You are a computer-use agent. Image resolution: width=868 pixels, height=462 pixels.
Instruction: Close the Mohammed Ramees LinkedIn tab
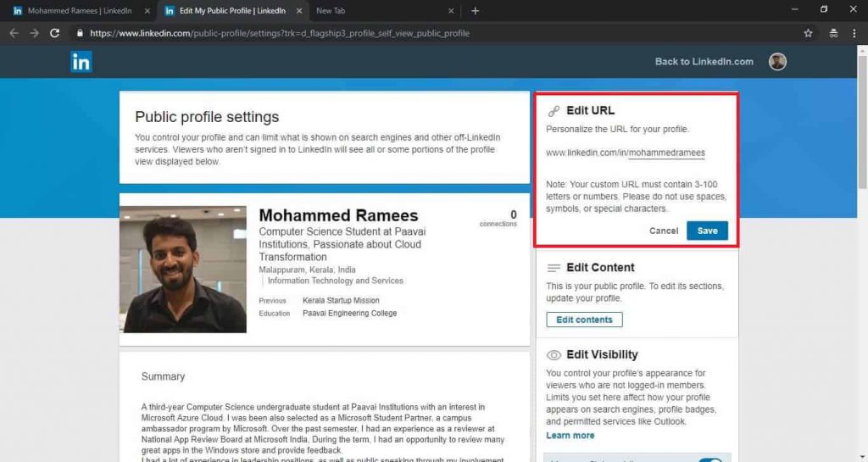click(x=147, y=10)
